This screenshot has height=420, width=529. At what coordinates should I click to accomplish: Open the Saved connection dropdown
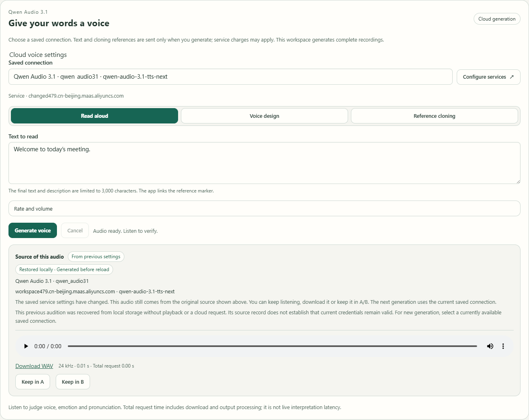(230, 77)
